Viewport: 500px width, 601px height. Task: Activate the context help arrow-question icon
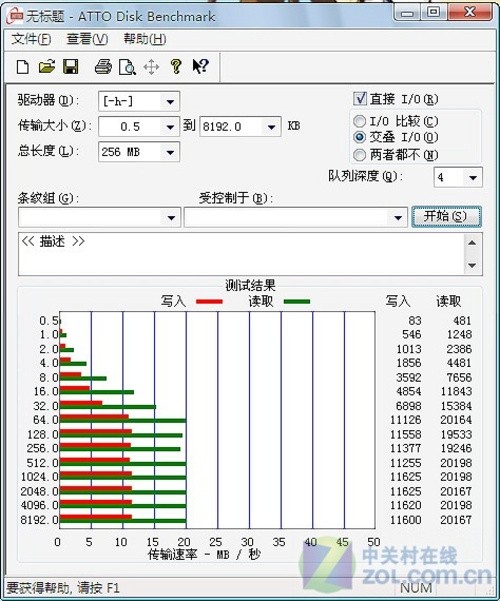(x=201, y=66)
